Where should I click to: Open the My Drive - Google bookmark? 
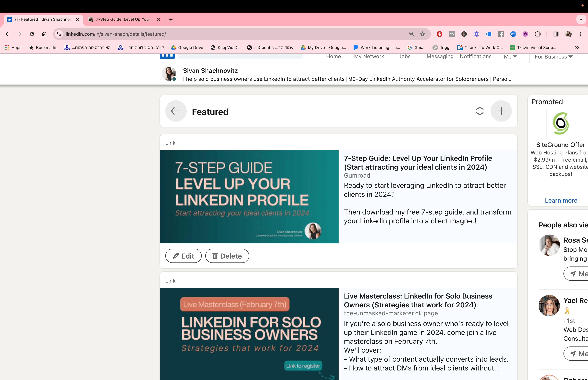point(323,48)
